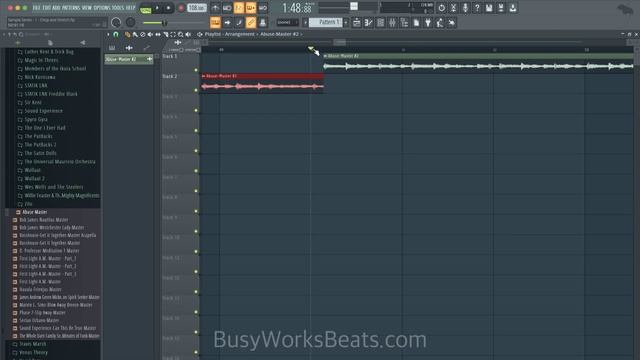640x360 pixels.
Task: Click the download content library icon
Action: (x=513, y=8)
